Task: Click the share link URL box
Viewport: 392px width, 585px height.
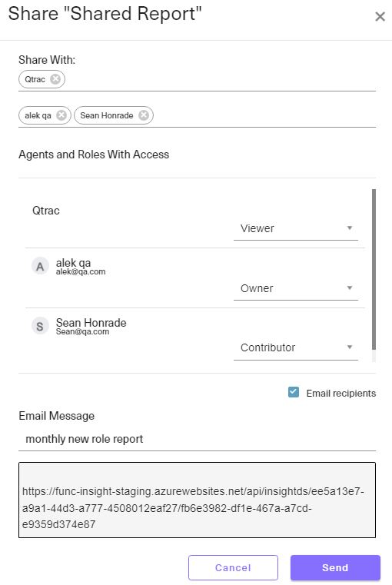Action: pyautogui.click(x=197, y=500)
